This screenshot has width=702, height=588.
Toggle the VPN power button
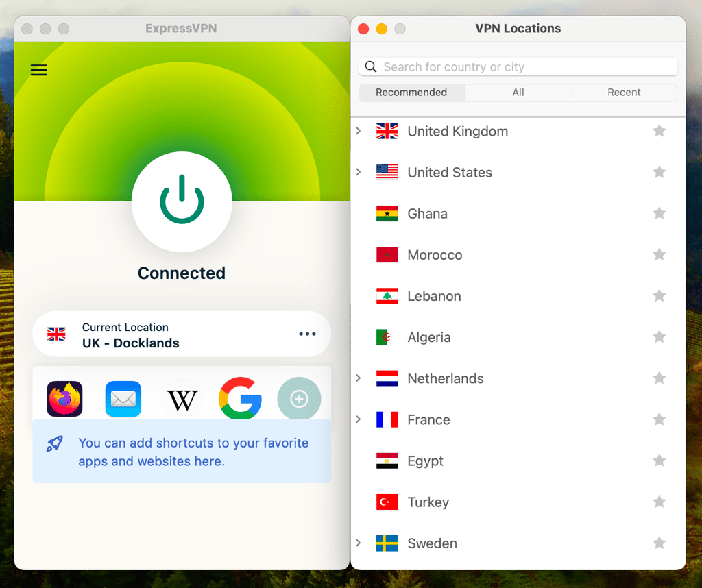tap(182, 201)
